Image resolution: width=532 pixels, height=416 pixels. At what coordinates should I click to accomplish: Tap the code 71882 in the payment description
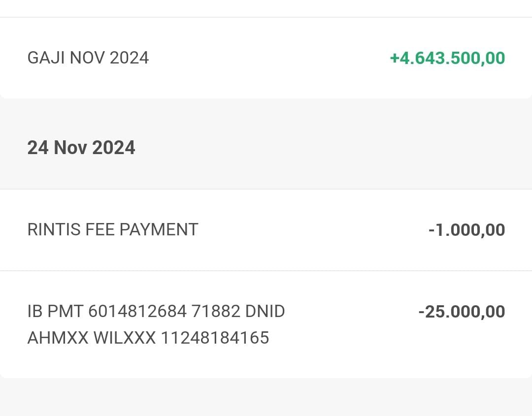pos(216,311)
